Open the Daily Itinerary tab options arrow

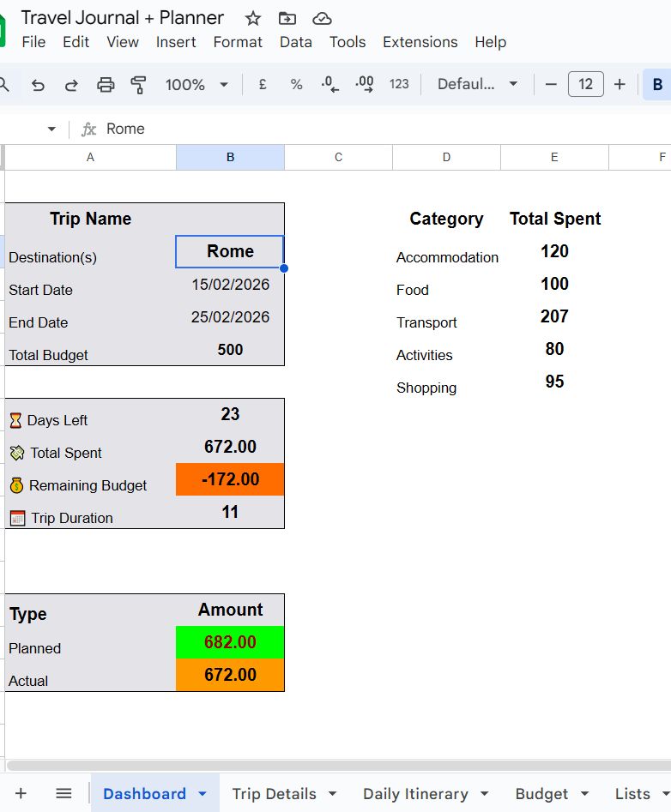[x=485, y=793]
